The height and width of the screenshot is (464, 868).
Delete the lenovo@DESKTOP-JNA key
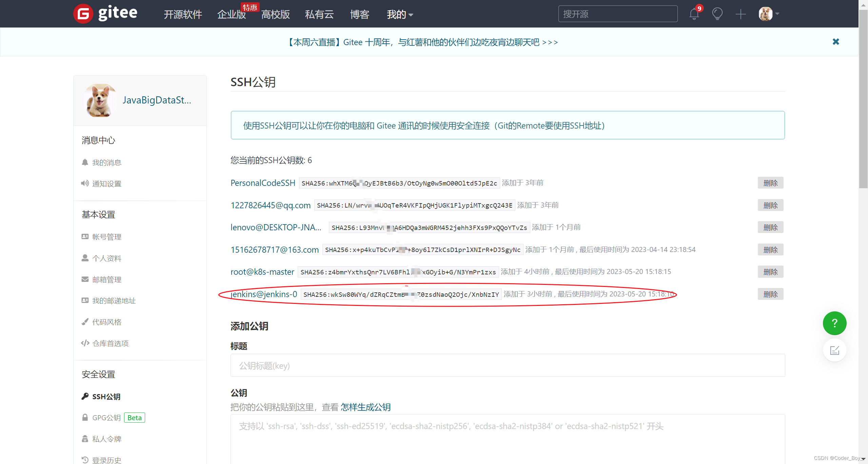770,227
